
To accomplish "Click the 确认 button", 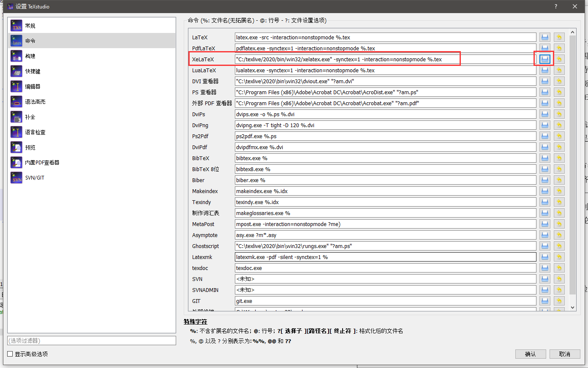I will (531, 354).
